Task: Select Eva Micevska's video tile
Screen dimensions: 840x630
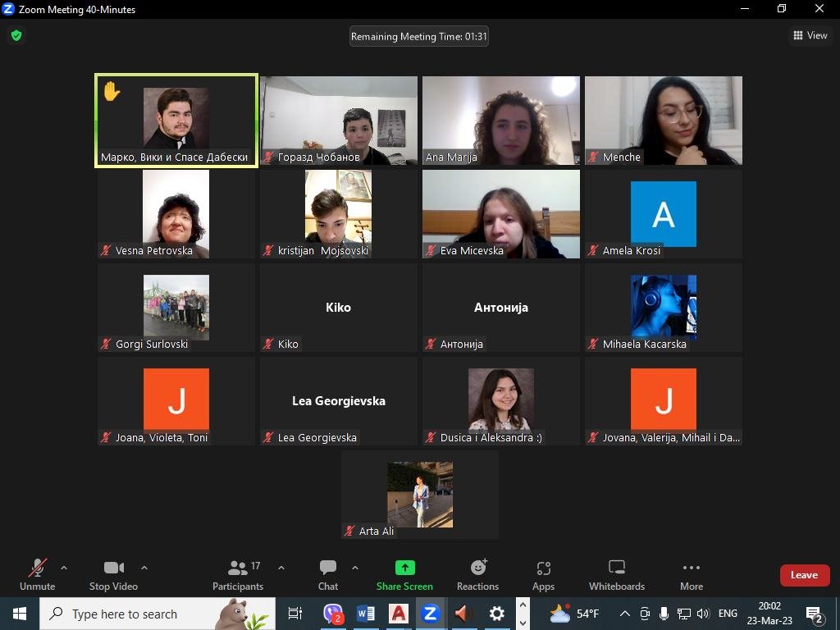Action: (x=500, y=213)
